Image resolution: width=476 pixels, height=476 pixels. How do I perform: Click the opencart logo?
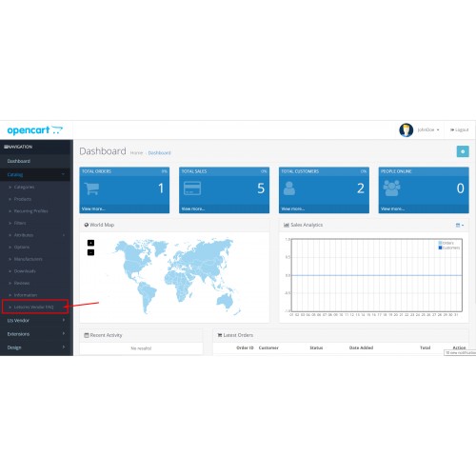pyautogui.click(x=35, y=130)
